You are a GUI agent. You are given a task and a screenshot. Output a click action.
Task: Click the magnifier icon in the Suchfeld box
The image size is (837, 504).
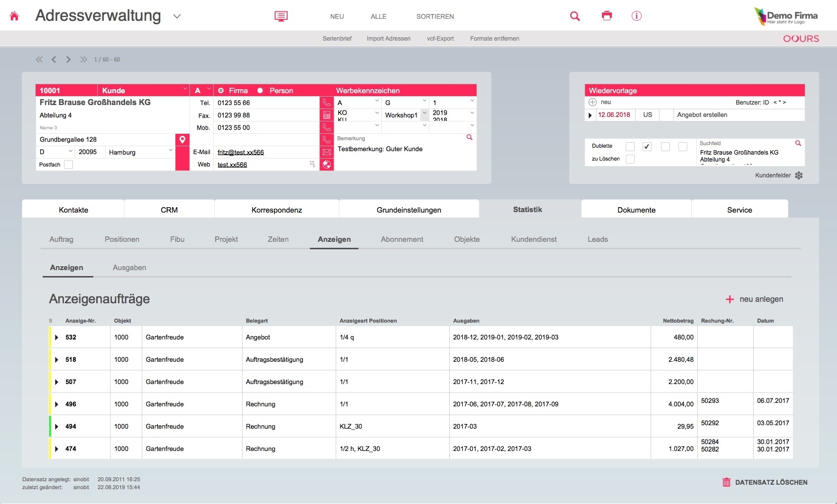coord(798,143)
